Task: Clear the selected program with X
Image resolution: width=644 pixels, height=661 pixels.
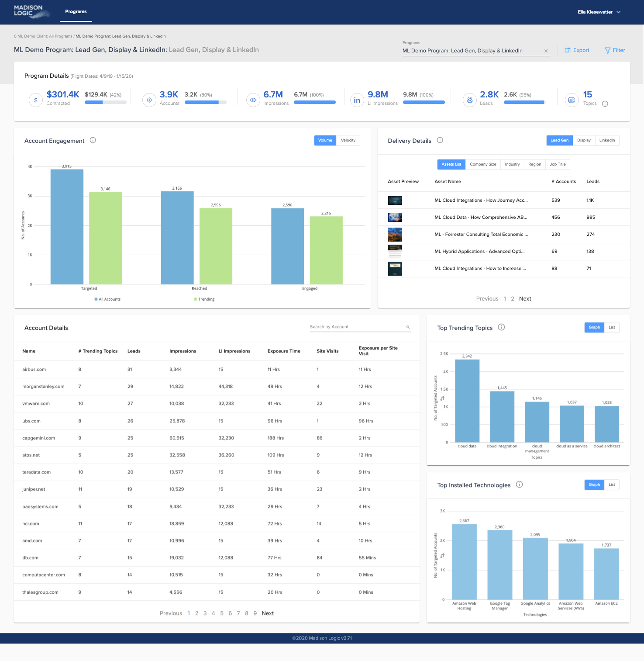Action: [x=546, y=51]
